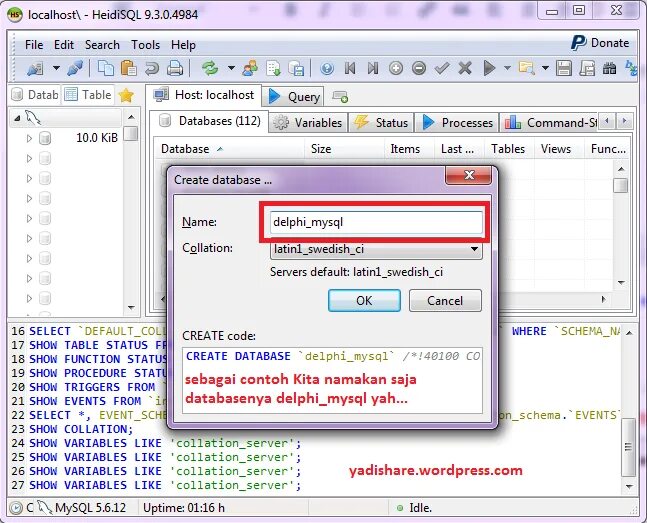Click the Post checkmark icon
The image size is (647, 523).
point(442,68)
